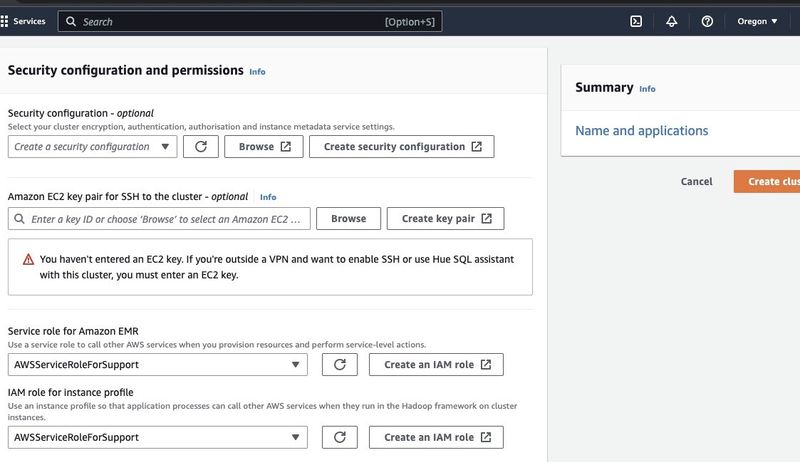The image size is (800, 462).
Task: Click the EC2 key pair ID input field
Action: tap(165, 218)
